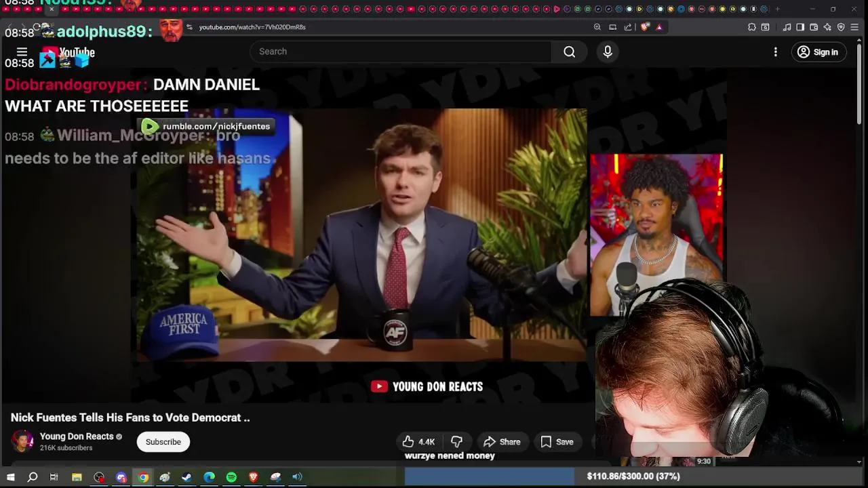
Task: Click the search magnifier button
Action: tap(570, 52)
